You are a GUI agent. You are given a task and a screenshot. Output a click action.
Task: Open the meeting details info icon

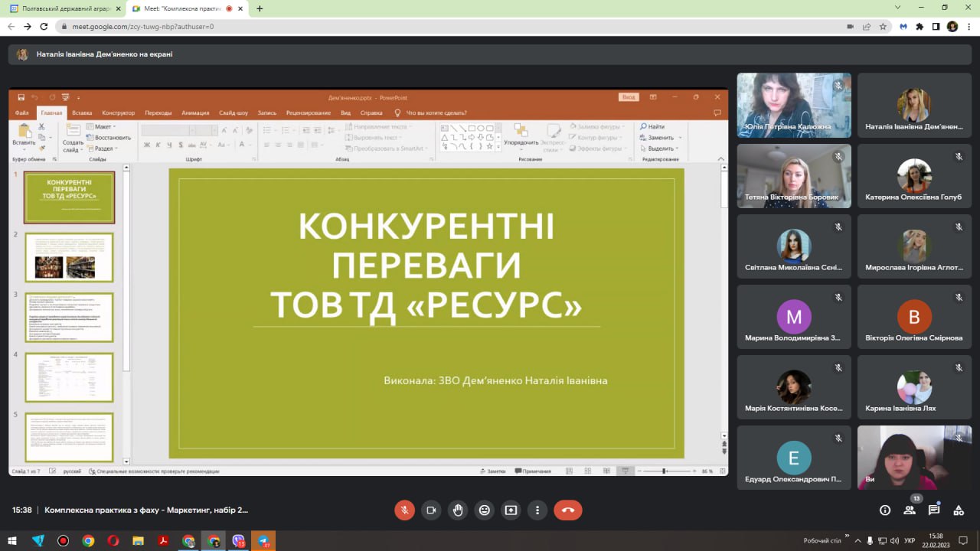(x=885, y=510)
